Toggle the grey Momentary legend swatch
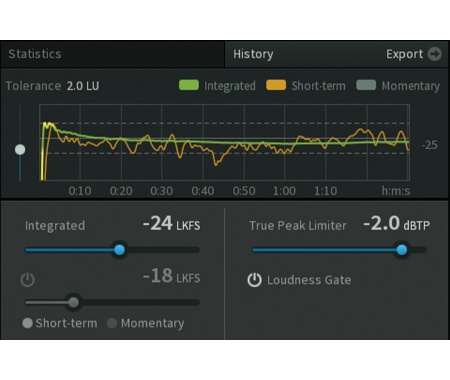 [366, 85]
